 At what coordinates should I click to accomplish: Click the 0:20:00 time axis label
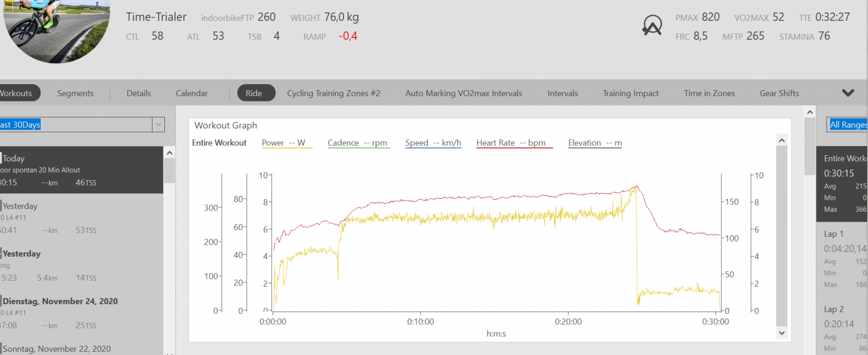pos(568,322)
